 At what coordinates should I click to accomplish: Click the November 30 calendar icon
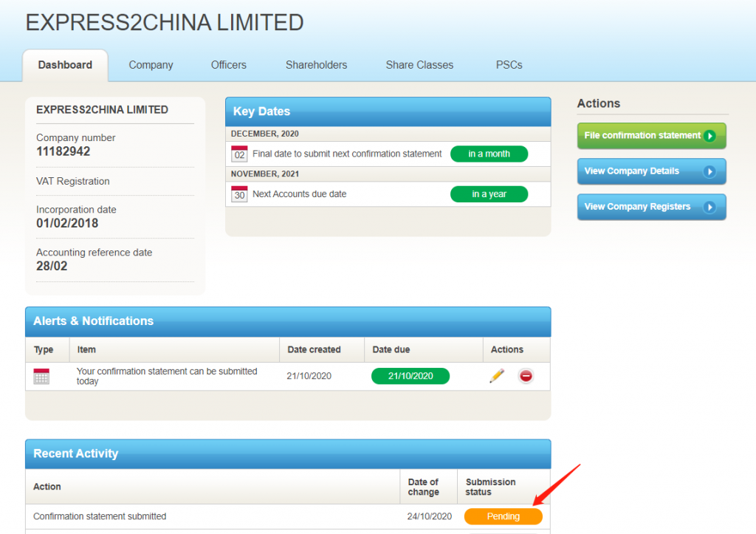[x=239, y=194]
